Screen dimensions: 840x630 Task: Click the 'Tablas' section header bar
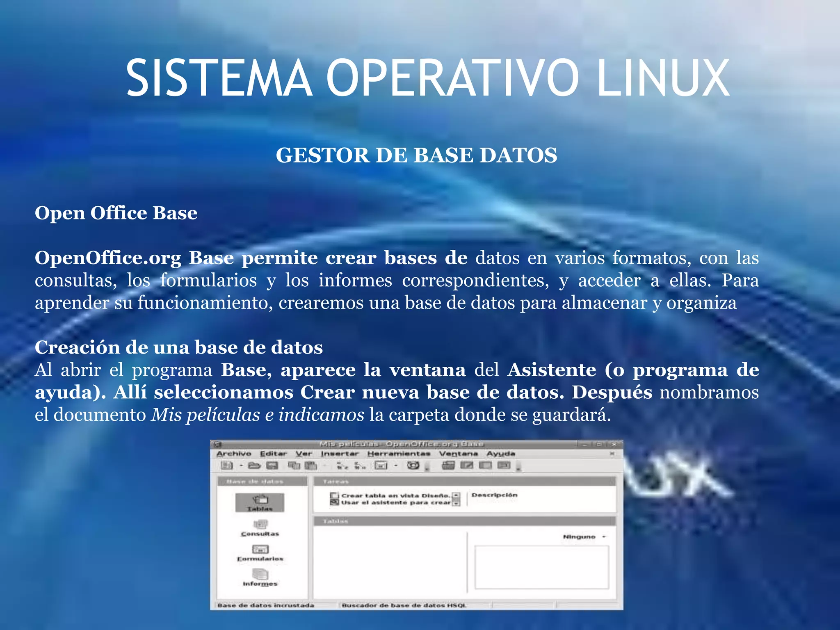point(465,521)
